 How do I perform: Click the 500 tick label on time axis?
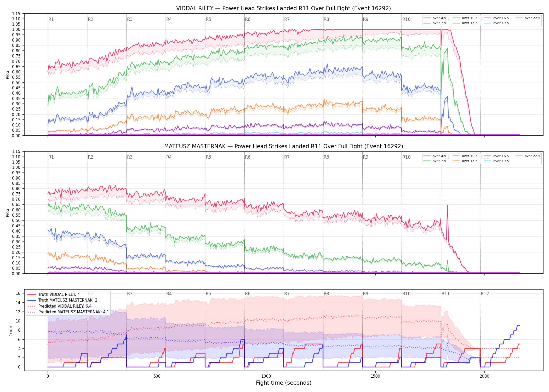click(157, 376)
